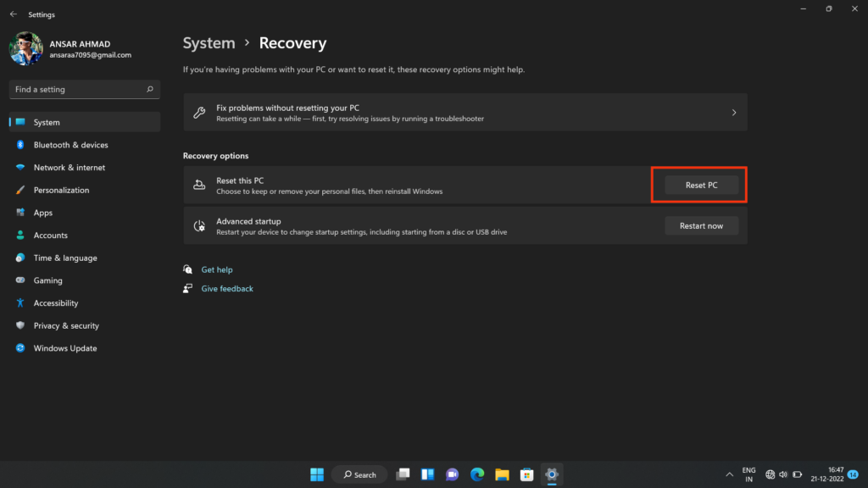Open the user profile picture
Viewport: 868px width, 488px height.
coord(26,48)
